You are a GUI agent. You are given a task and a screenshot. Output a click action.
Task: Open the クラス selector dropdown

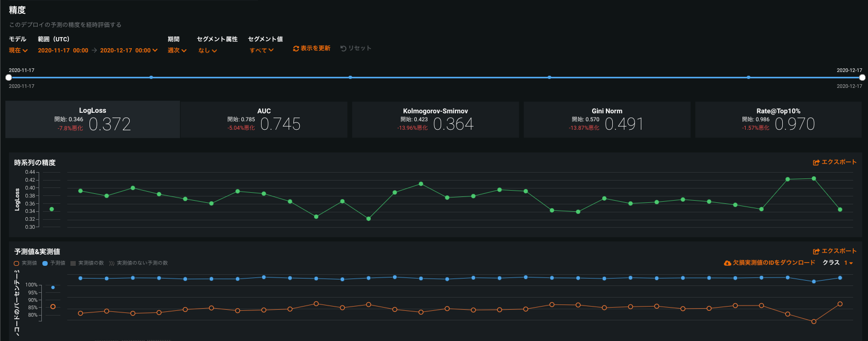tap(848, 263)
